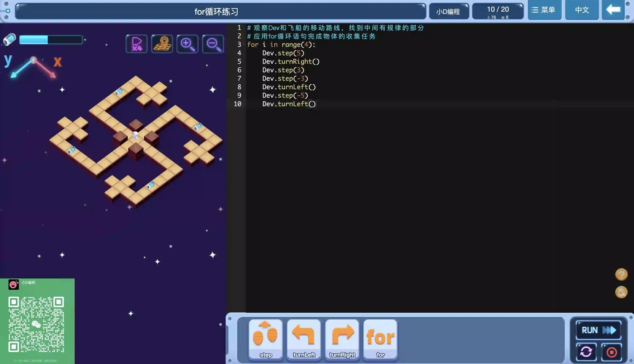Zoom in on the game map
The image size is (634, 364).
[x=187, y=44]
